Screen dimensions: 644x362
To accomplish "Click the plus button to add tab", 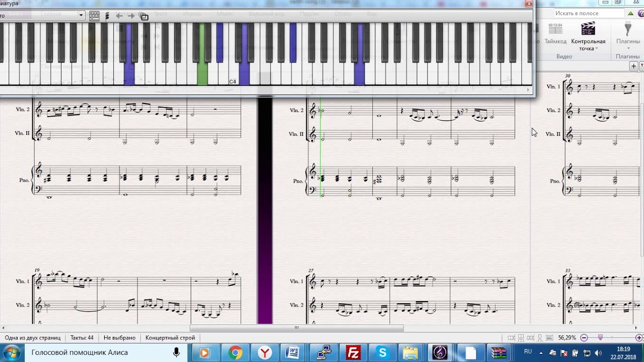I will 634,66.
